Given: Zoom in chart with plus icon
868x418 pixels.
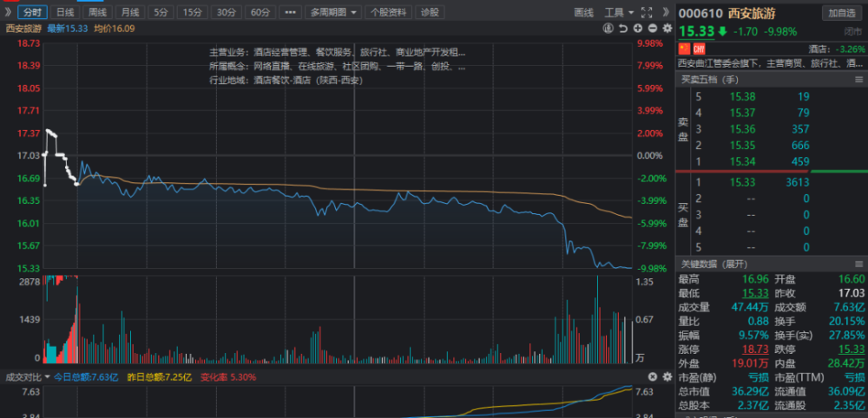Looking at the screenshot, I should [638, 29].
